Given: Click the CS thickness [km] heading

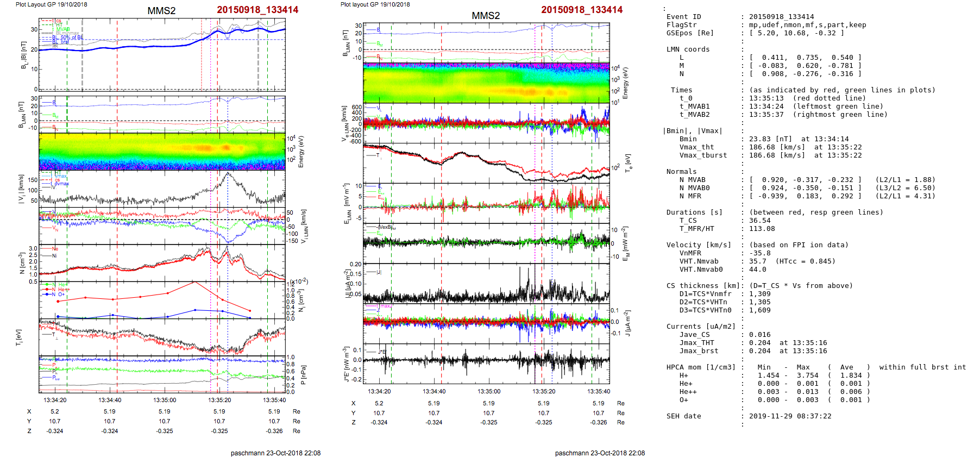Looking at the screenshot, I should tap(703, 286).
